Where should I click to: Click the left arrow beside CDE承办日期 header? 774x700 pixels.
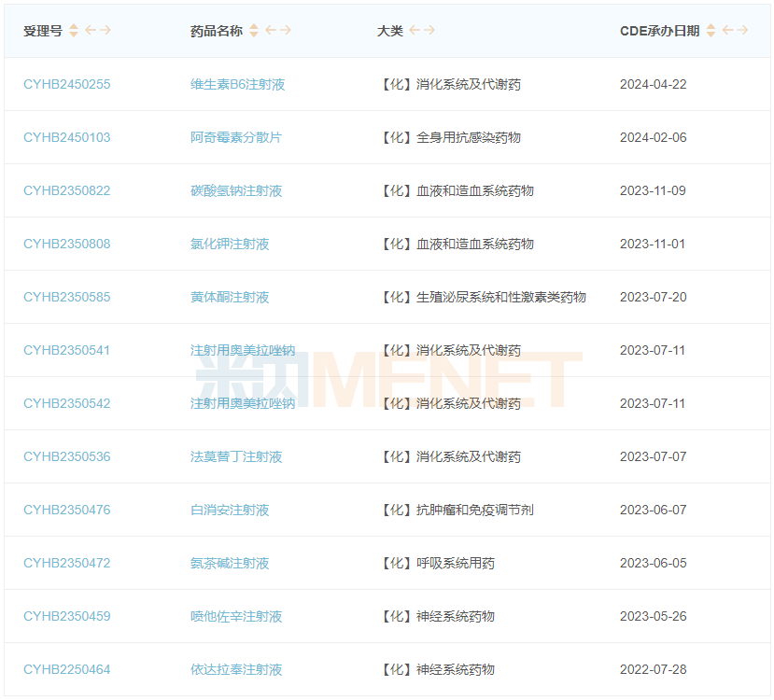[x=727, y=30]
